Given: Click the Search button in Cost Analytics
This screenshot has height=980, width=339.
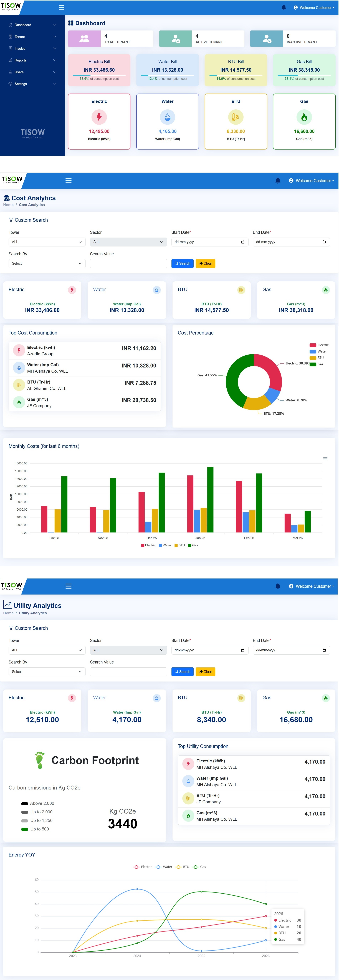Looking at the screenshot, I should click(183, 263).
